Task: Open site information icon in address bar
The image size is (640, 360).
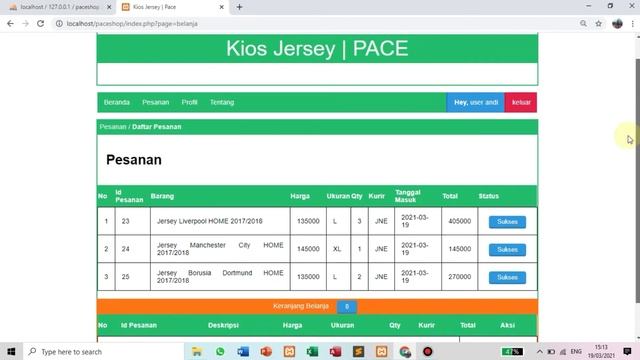Action: point(59,24)
